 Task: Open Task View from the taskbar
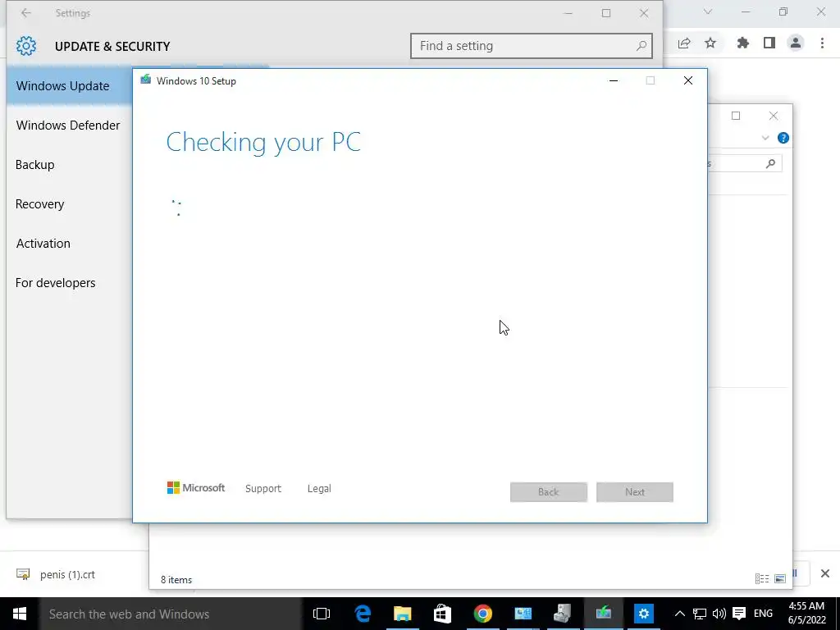322,614
